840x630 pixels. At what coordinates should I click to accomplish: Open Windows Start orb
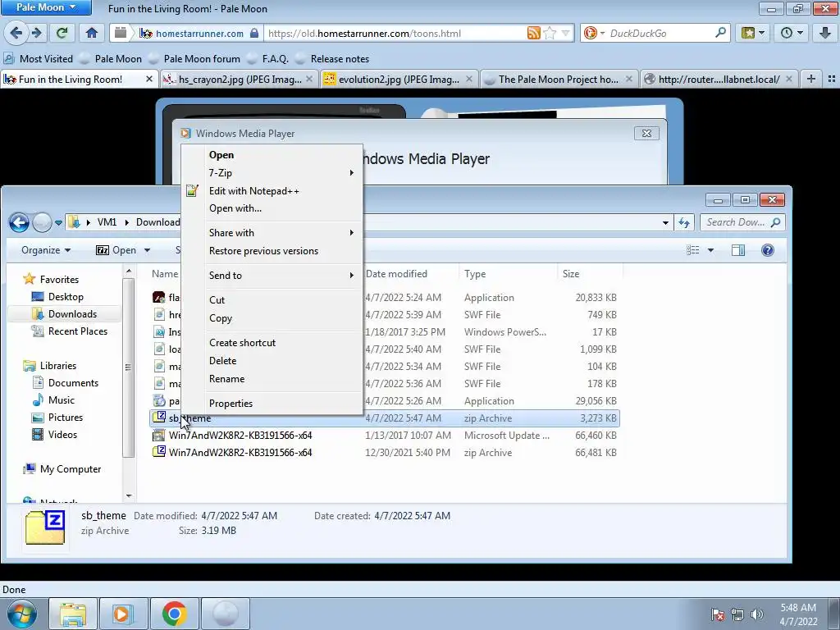[x=22, y=614]
